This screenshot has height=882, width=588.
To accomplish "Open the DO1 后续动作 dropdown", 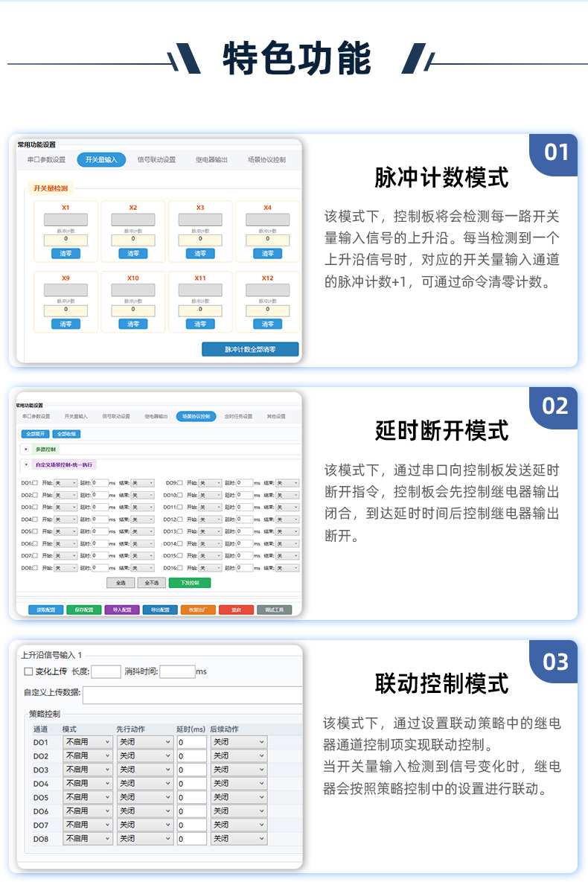I will [239, 742].
